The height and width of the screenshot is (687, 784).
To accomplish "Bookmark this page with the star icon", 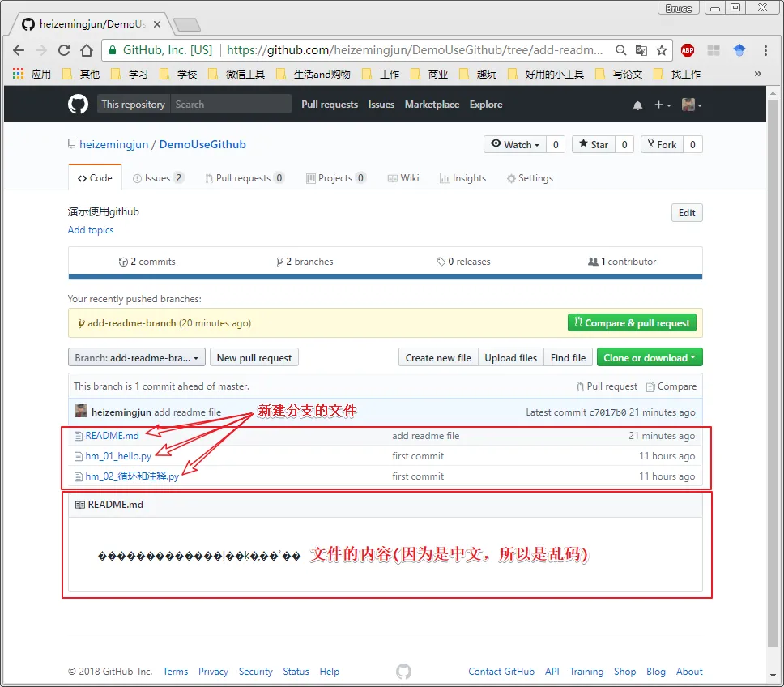I will click(x=662, y=50).
